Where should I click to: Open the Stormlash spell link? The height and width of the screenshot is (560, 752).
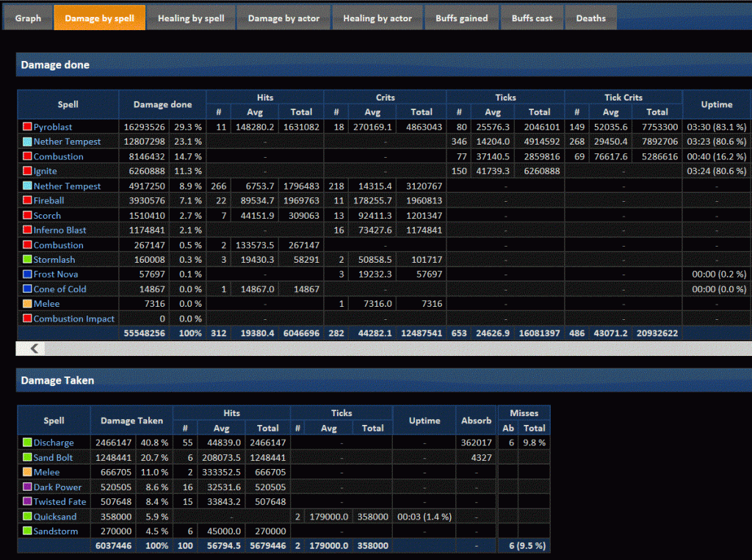tap(54, 259)
